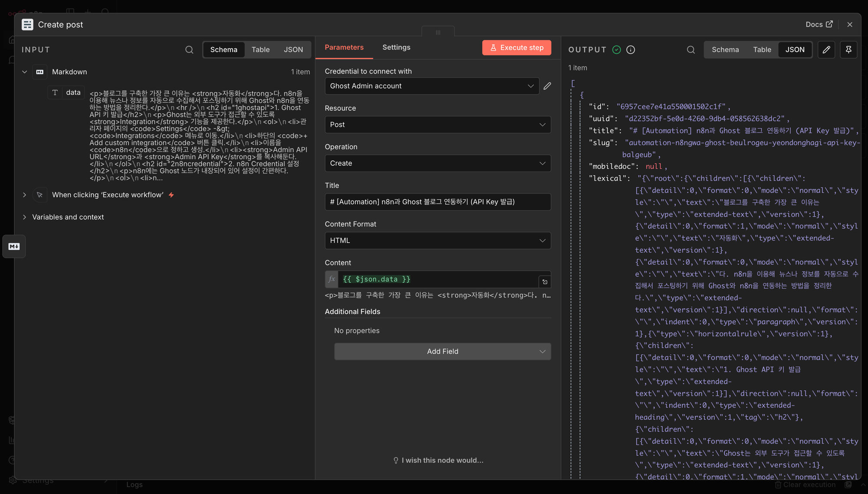Open the expression editor for Content field
The image size is (868, 494).
(545, 282)
